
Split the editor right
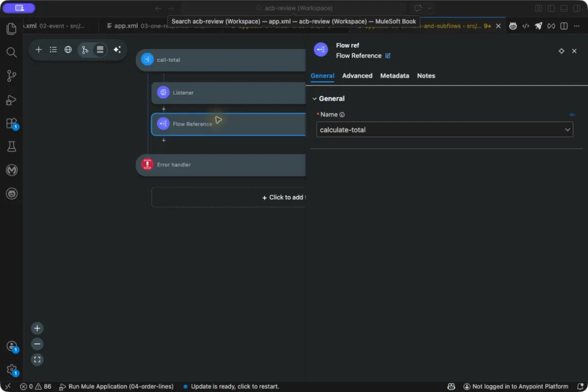point(564,26)
